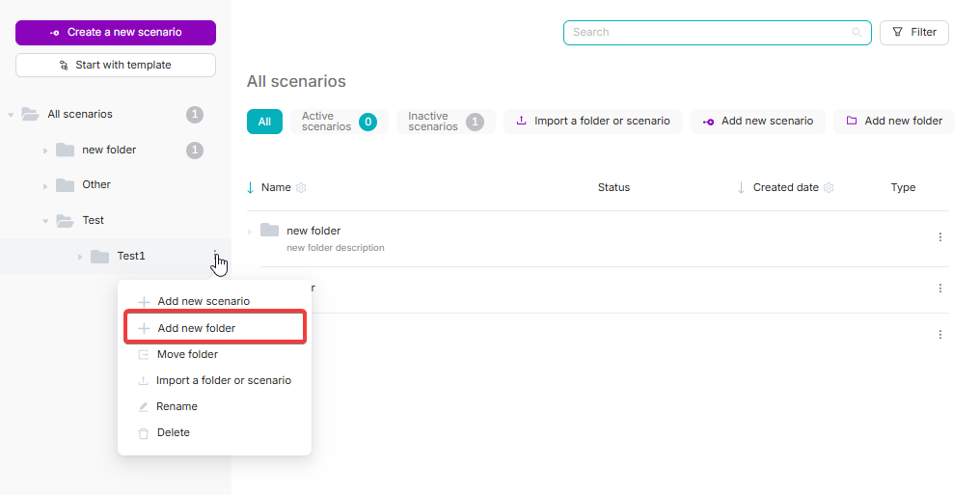Click the Created date sort arrow

(x=741, y=187)
